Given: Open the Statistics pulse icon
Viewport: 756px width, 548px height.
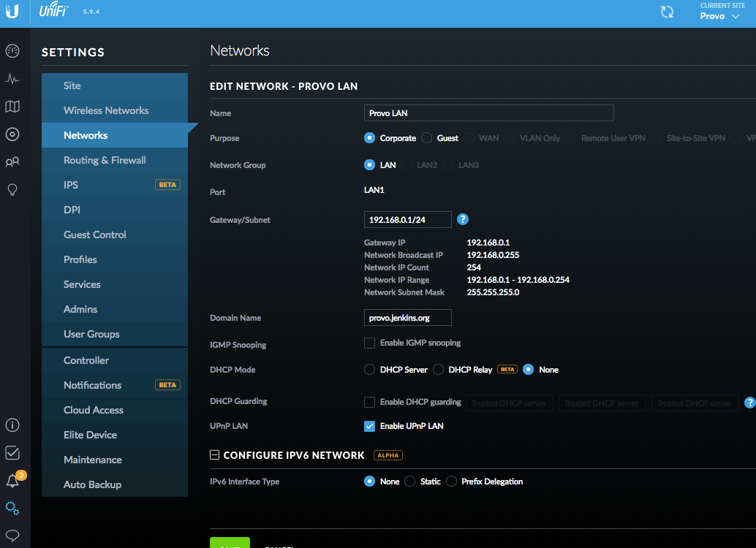Looking at the screenshot, I should coord(12,79).
